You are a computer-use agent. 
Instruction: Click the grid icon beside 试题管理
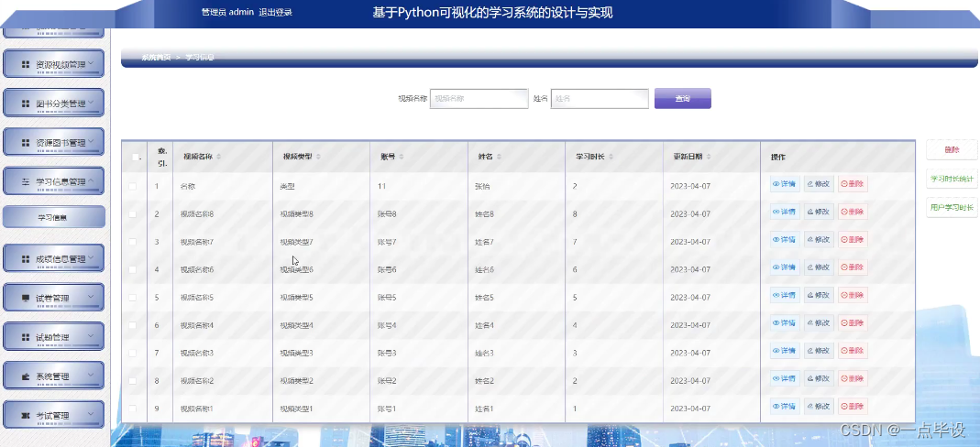click(26, 337)
